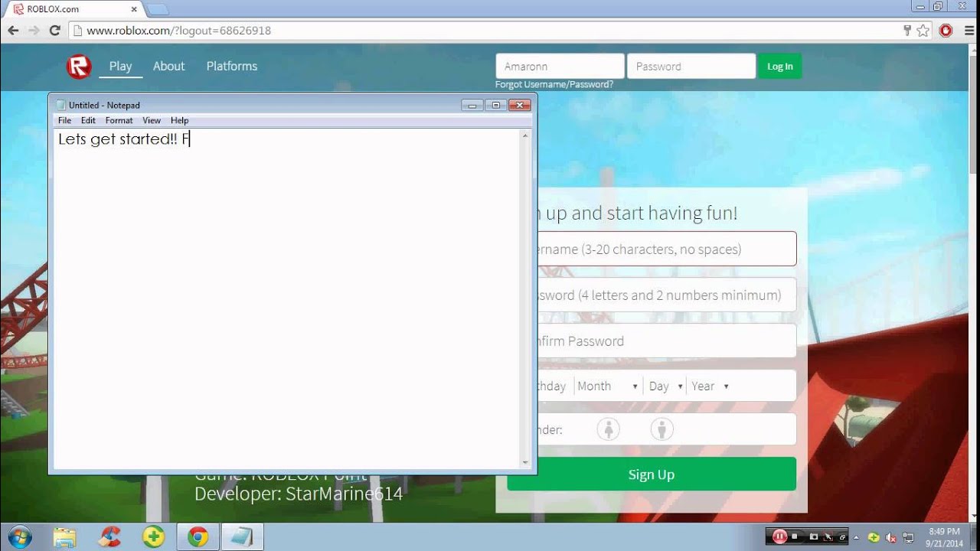Click Notepad scrollbar up arrow

click(525, 135)
